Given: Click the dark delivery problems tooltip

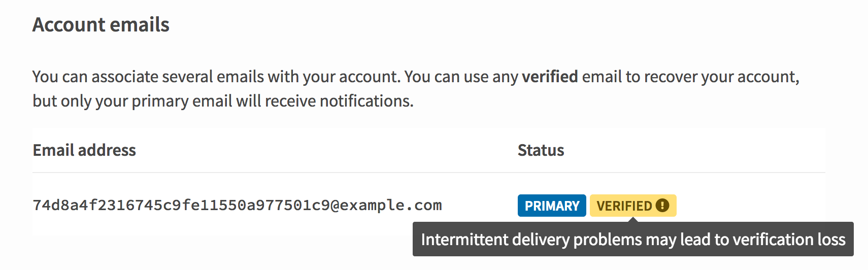Looking at the screenshot, I should tap(633, 239).
